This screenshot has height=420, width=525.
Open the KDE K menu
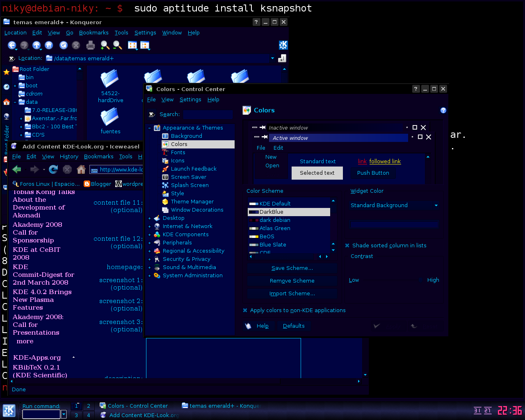pos(9,410)
